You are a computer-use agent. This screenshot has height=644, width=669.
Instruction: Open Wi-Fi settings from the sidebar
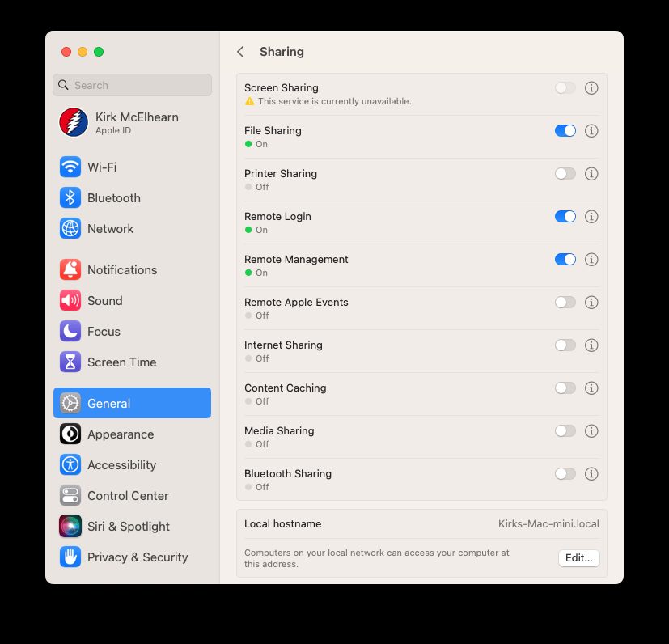(70, 167)
